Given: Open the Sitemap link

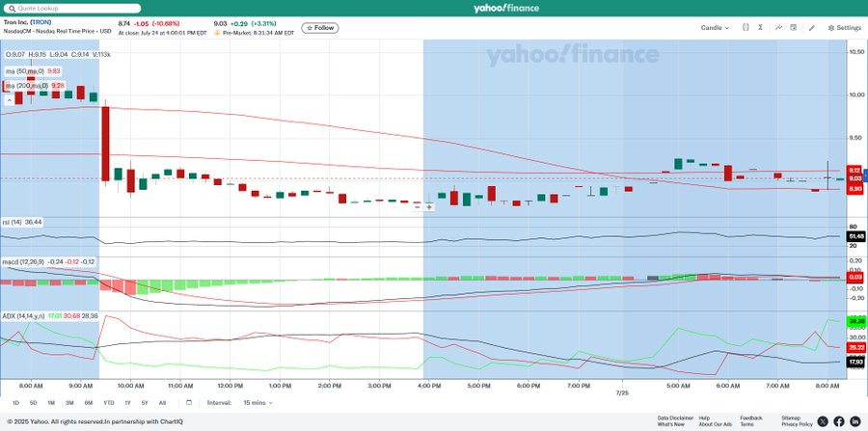Looking at the screenshot, I should pos(791,418).
